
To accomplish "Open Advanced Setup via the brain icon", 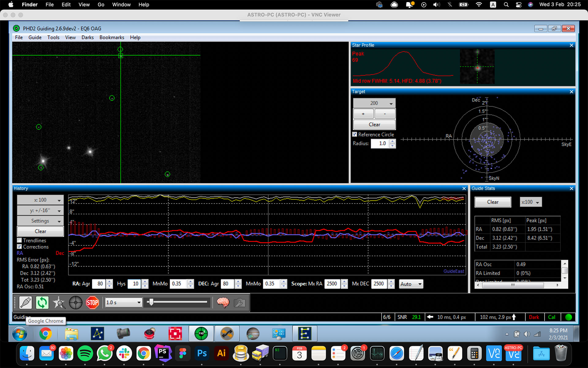I will pos(223,303).
